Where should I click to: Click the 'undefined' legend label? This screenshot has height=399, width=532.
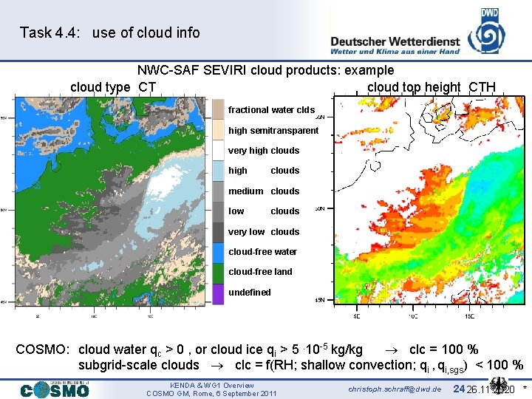click(x=250, y=292)
